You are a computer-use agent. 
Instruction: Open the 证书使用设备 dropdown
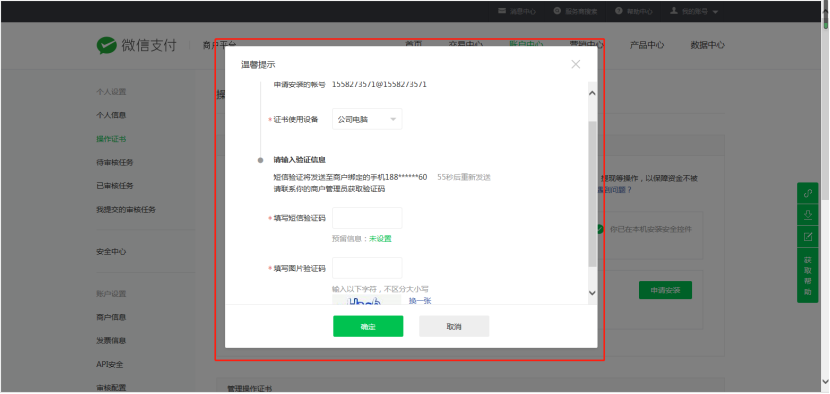[x=367, y=119]
